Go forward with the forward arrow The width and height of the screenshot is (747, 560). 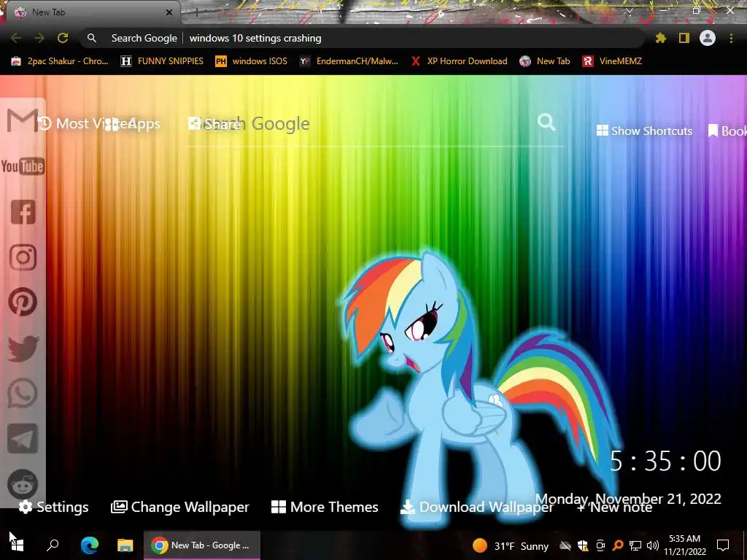click(x=39, y=38)
